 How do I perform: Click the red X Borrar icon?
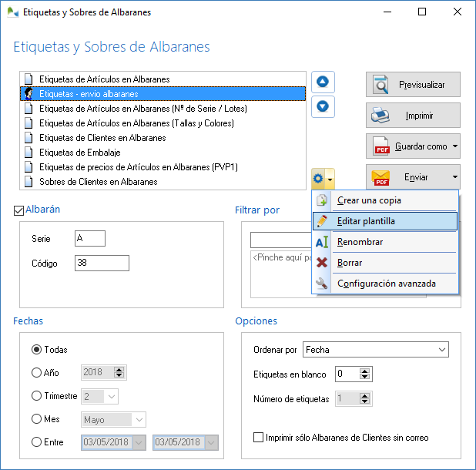coord(322,263)
